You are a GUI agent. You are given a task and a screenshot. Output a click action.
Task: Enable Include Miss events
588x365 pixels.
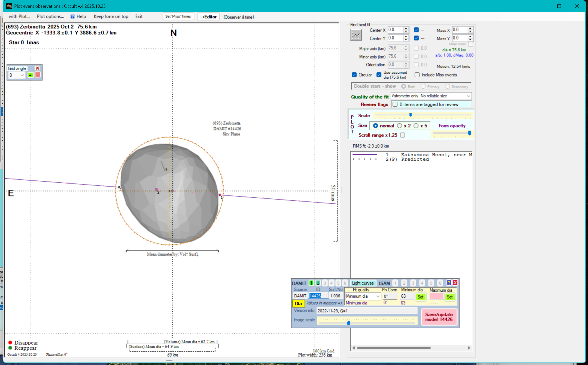pyautogui.click(x=417, y=75)
